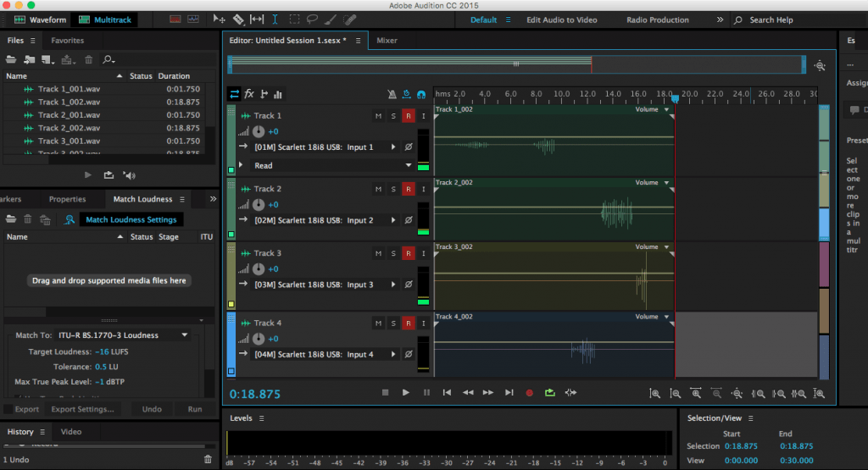Show the Effects (fx) view in track controls

pyautogui.click(x=249, y=94)
